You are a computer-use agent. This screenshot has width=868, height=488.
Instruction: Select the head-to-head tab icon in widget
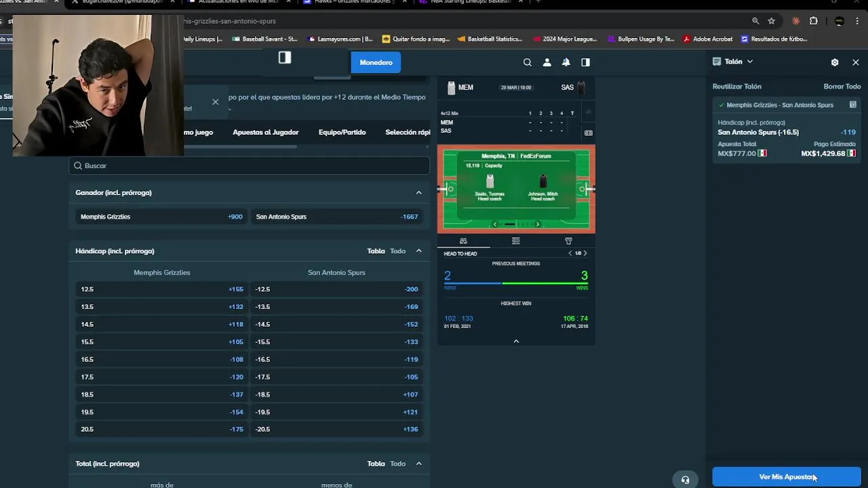coord(463,241)
